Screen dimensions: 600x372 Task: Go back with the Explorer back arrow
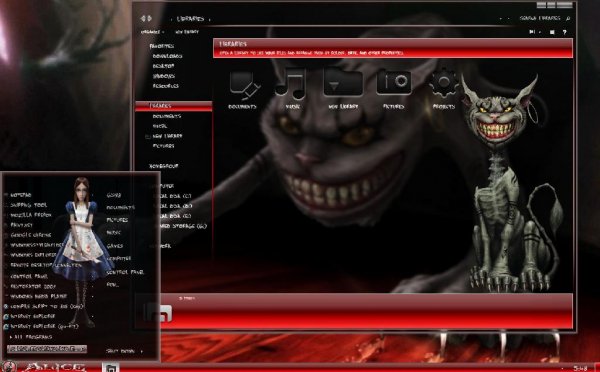click(143, 18)
